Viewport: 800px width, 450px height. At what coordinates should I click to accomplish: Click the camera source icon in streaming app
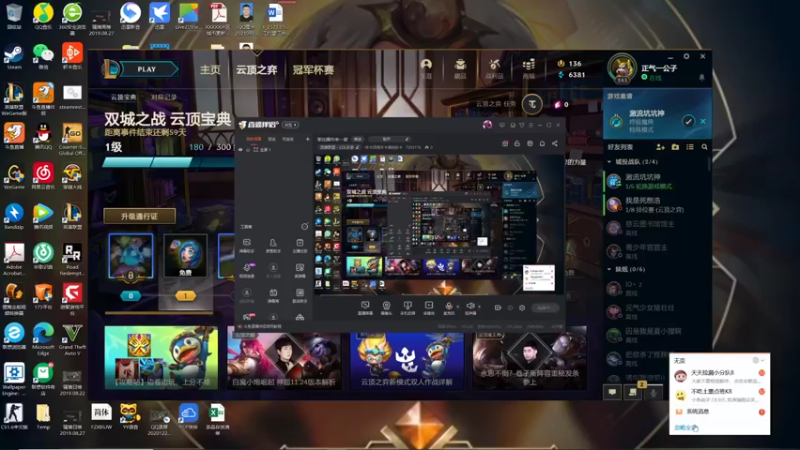coord(386,307)
